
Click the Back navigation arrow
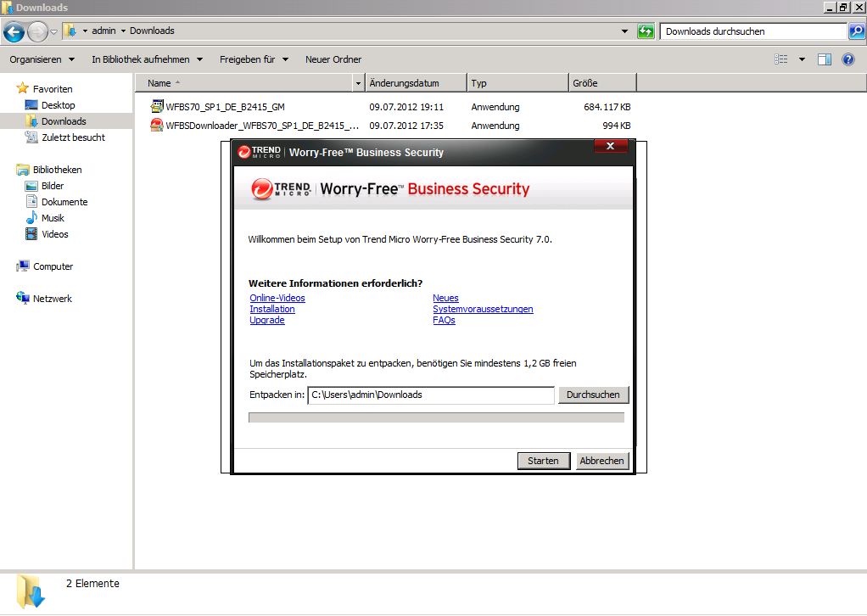[14, 32]
